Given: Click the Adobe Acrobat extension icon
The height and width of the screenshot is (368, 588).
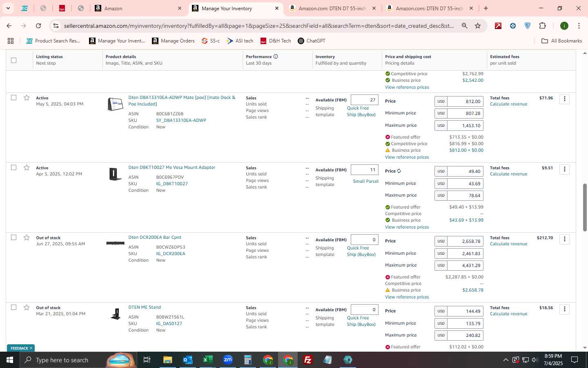Looking at the screenshot, I should click(498, 26).
